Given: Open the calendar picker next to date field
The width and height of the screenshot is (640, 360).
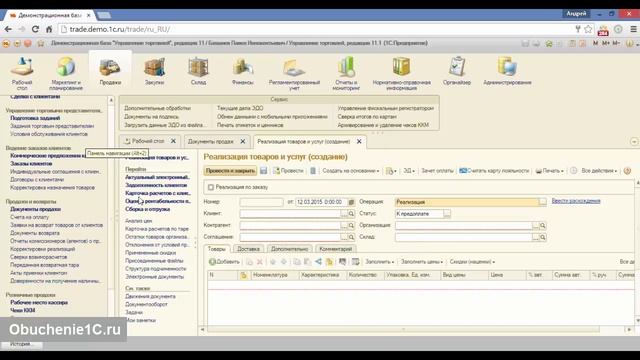Looking at the screenshot, I should (x=351, y=202).
